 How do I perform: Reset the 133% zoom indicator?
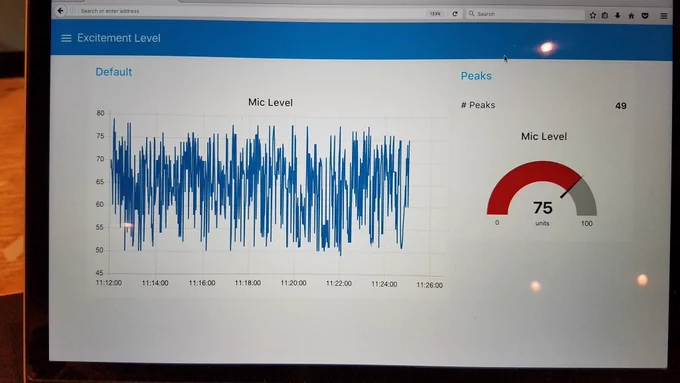pos(435,13)
